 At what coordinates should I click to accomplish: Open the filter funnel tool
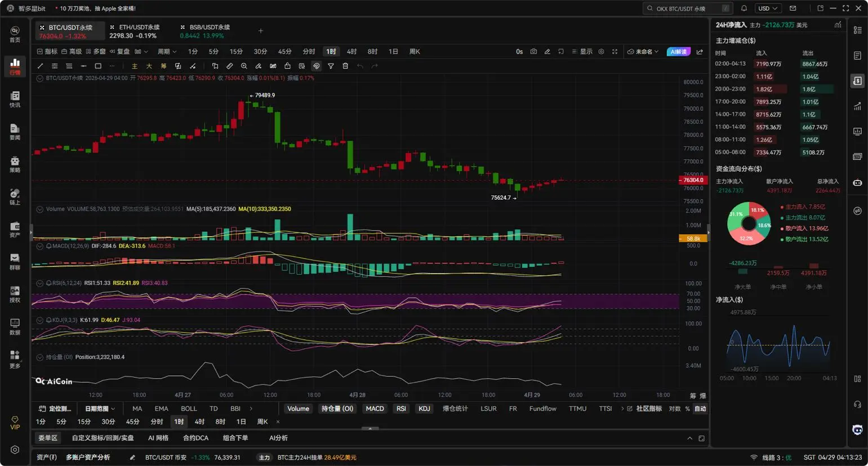tap(331, 66)
